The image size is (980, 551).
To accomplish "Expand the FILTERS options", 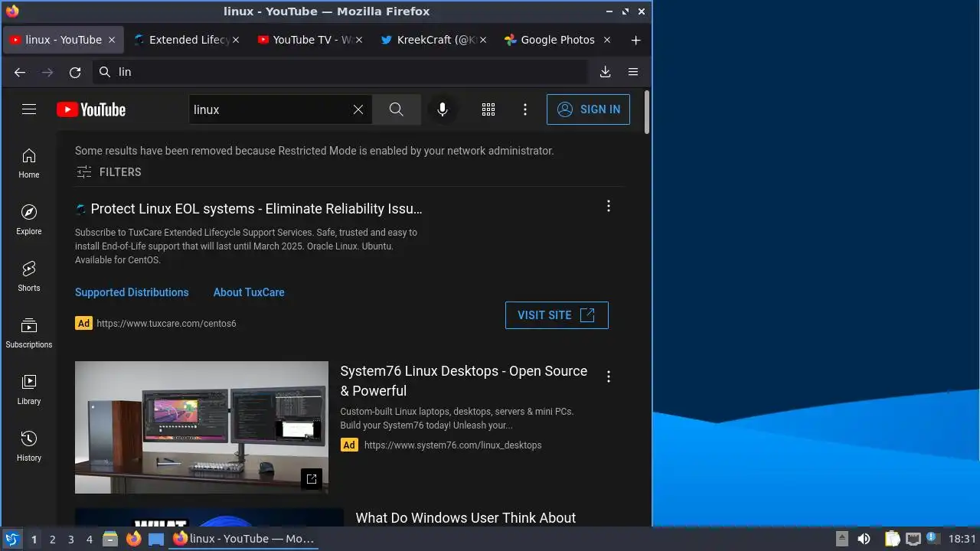I will pos(109,172).
